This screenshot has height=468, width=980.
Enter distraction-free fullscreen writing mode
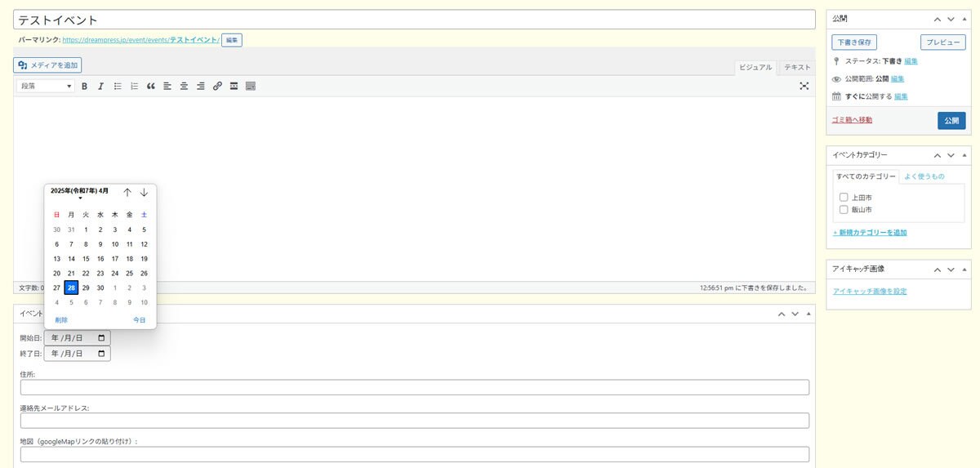tap(804, 86)
